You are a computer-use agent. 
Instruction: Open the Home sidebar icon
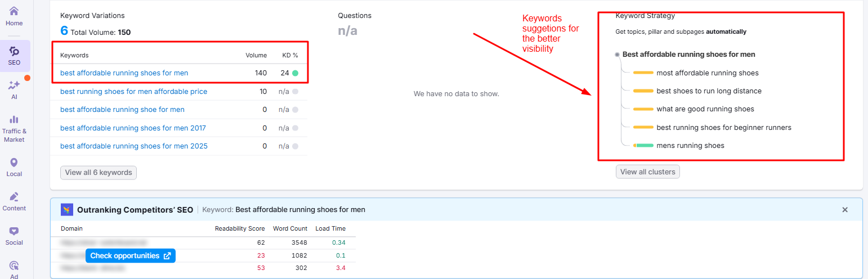point(14,16)
